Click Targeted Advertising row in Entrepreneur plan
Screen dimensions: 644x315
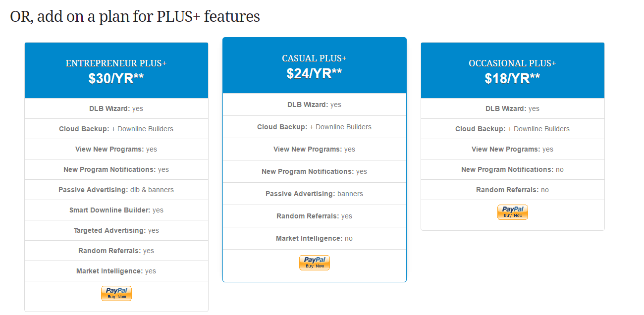coord(116,230)
